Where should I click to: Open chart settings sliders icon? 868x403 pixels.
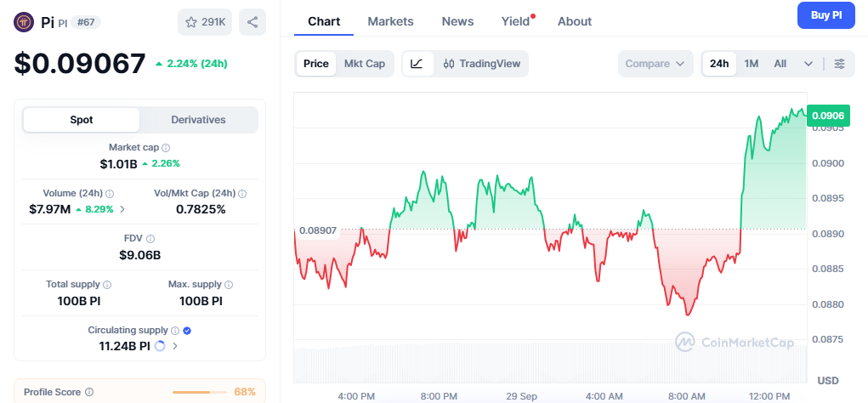[840, 64]
